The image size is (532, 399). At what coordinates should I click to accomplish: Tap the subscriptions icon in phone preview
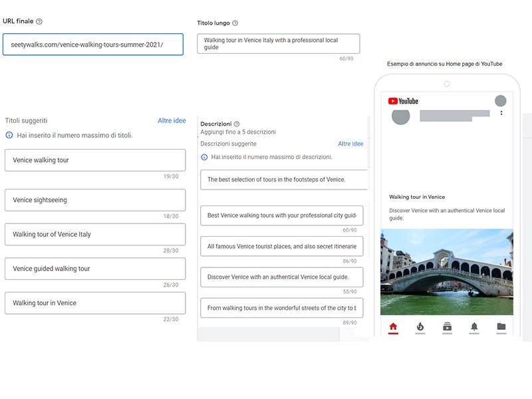point(447,327)
